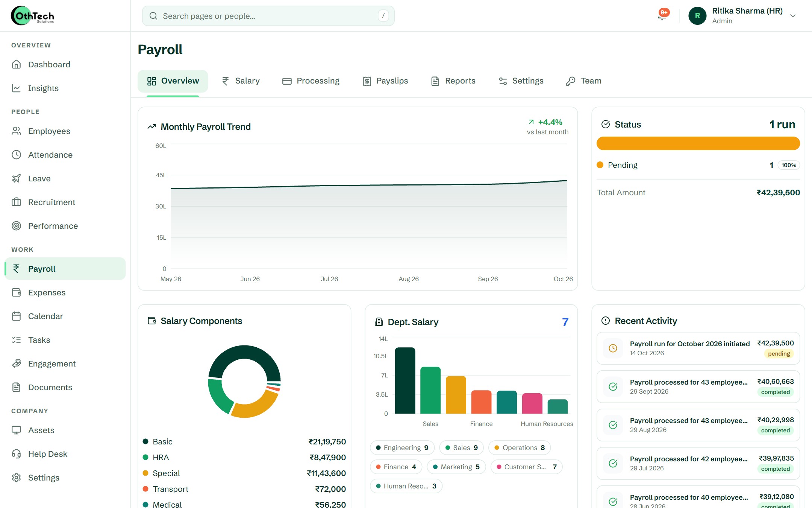The width and height of the screenshot is (812, 508).
Task: Click the OthTech Solutions logo
Action: (x=32, y=16)
